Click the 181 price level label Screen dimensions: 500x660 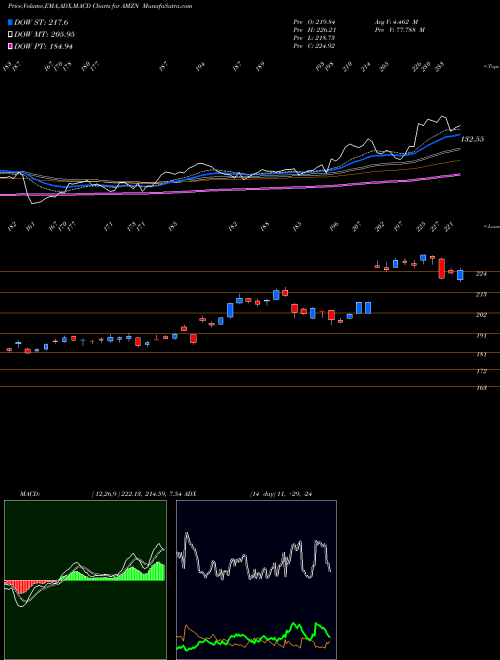[x=481, y=354]
